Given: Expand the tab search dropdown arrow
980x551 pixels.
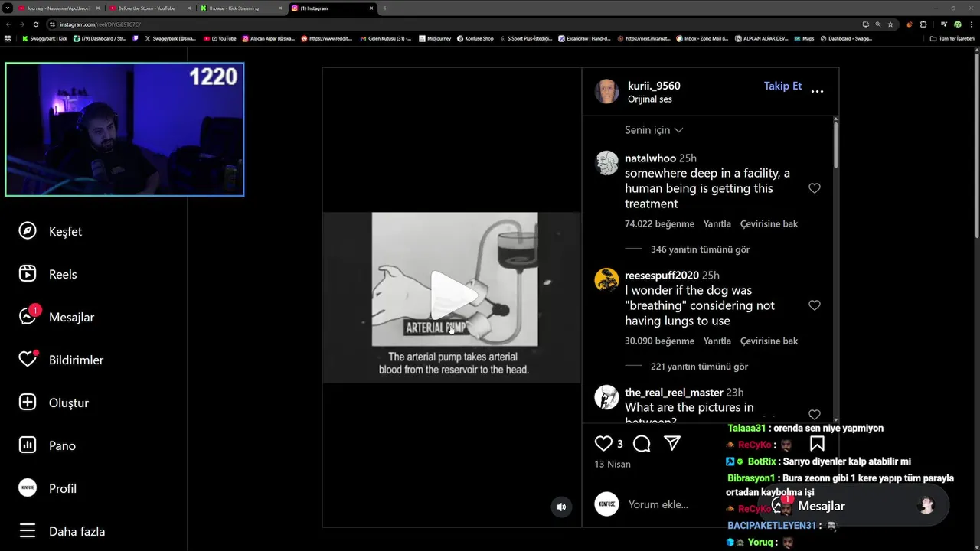Looking at the screenshot, I should 7,8.
